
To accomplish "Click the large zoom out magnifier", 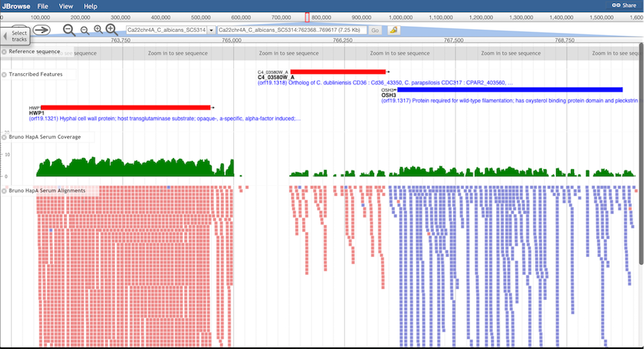I will 69,30.
